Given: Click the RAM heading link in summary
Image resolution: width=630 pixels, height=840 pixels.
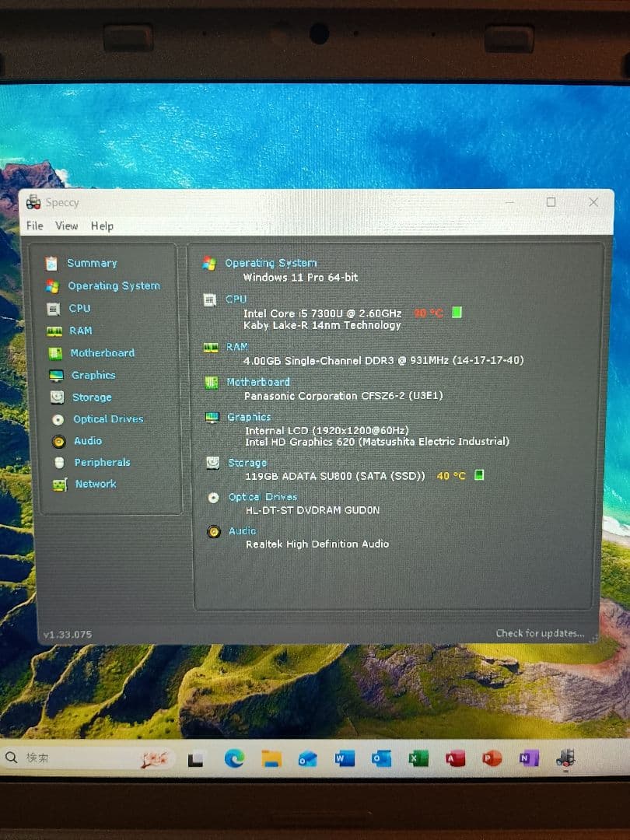Looking at the screenshot, I should coord(236,347).
